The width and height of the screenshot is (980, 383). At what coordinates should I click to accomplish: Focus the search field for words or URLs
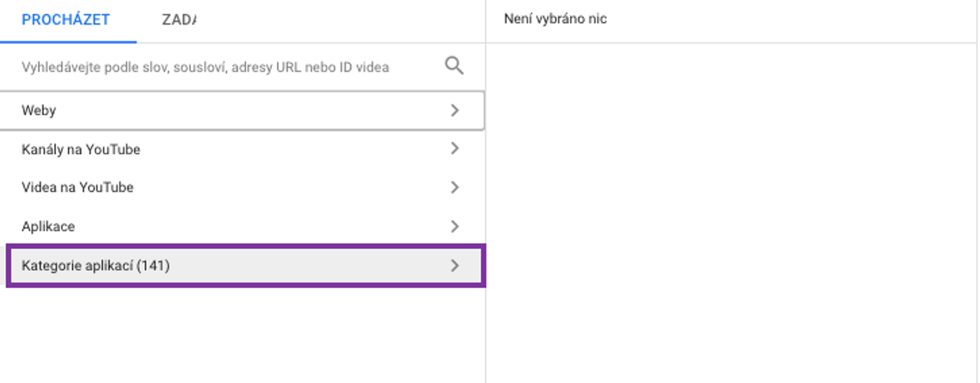pos(206,67)
